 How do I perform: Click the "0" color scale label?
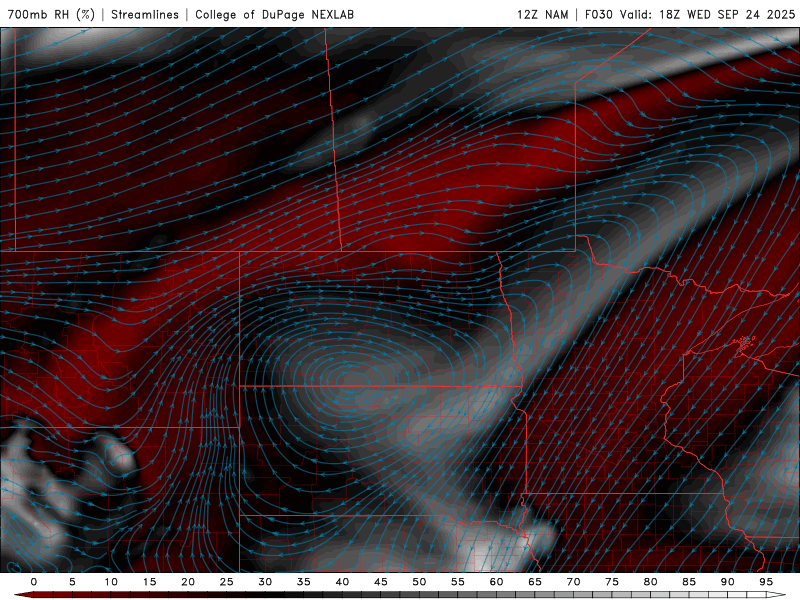click(x=34, y=582)
